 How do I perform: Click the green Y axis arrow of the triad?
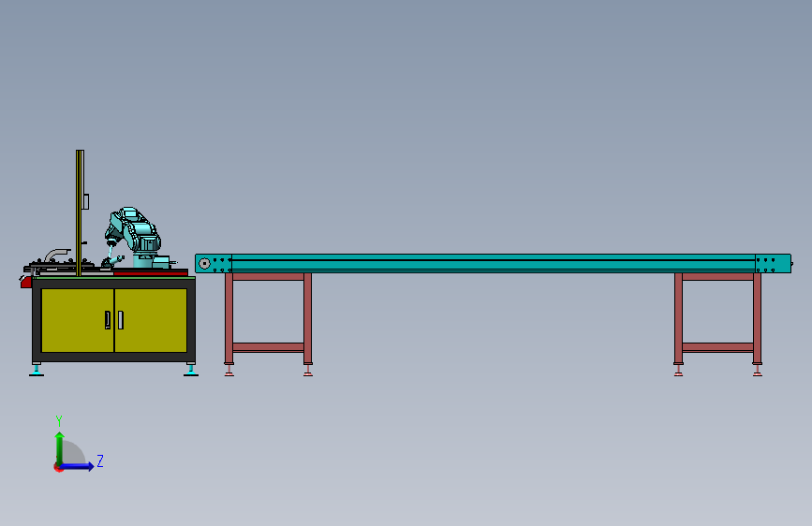tap(60, 447)
